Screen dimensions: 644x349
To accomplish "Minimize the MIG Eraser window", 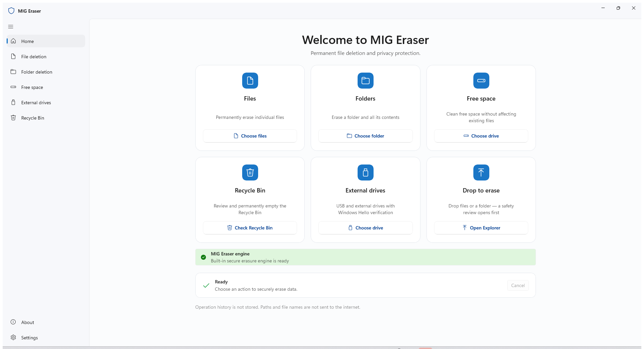I will click(x=603, y=8).
